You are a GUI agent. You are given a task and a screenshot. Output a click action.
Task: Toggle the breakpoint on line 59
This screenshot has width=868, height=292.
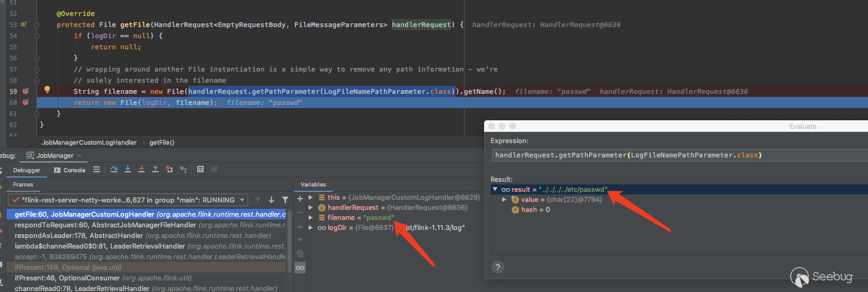click(x=25, y=91)
